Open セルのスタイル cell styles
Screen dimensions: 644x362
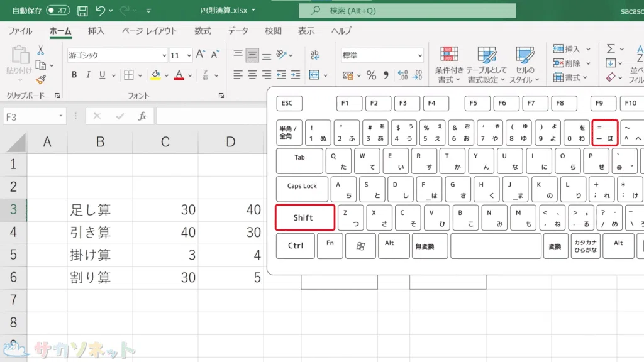[525, 65]
